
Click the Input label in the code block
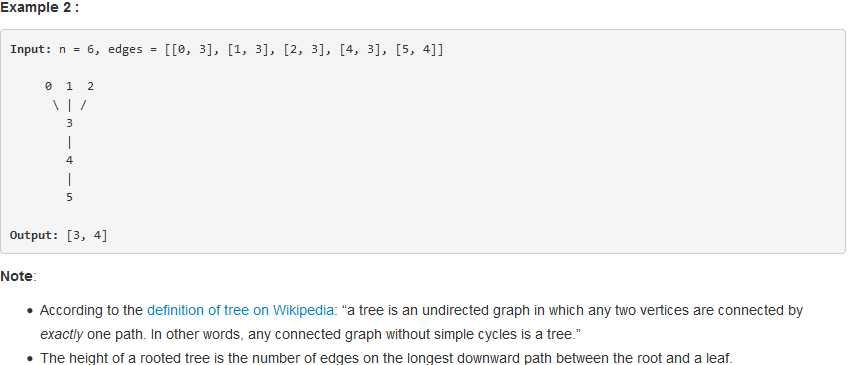[x=31, y=49]
